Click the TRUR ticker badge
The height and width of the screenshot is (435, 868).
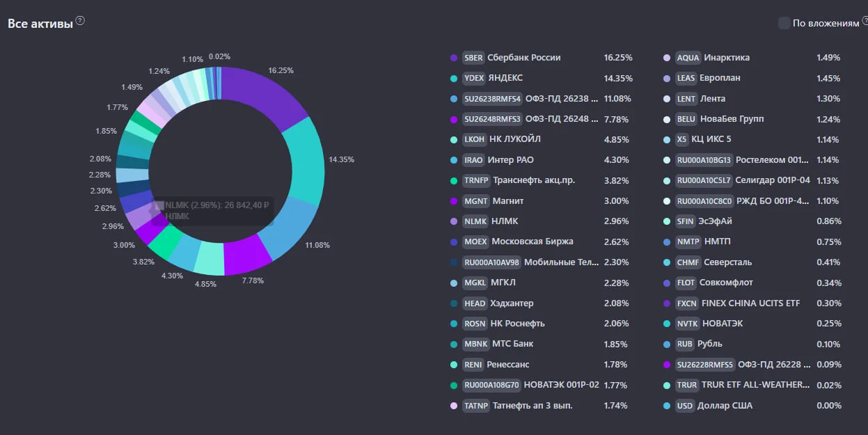(687, 385)
